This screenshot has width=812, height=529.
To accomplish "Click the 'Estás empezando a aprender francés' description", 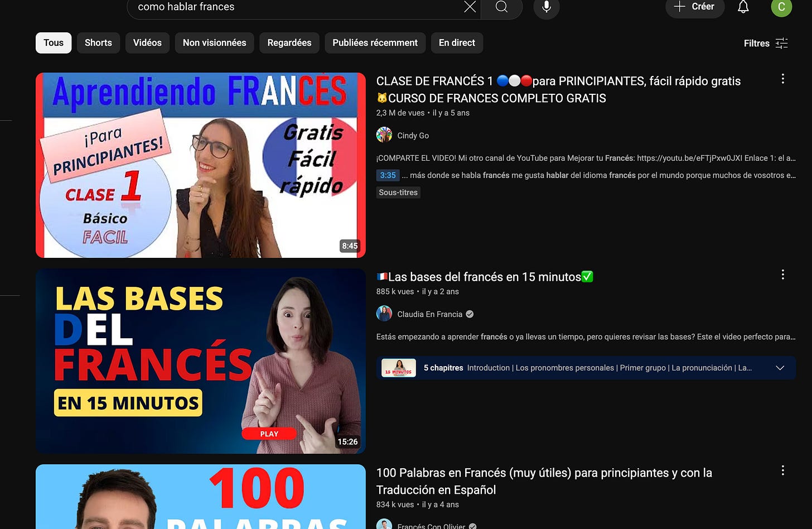I will click(586, 336).
